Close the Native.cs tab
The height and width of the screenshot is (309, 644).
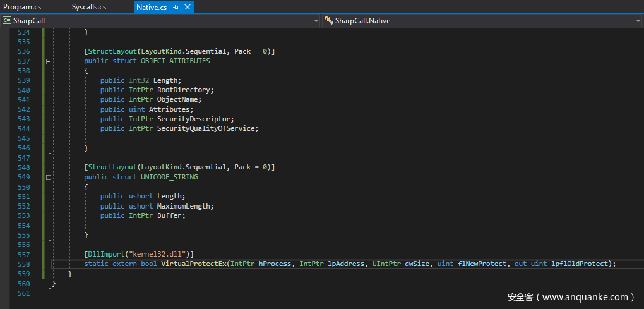click(186, 8)
